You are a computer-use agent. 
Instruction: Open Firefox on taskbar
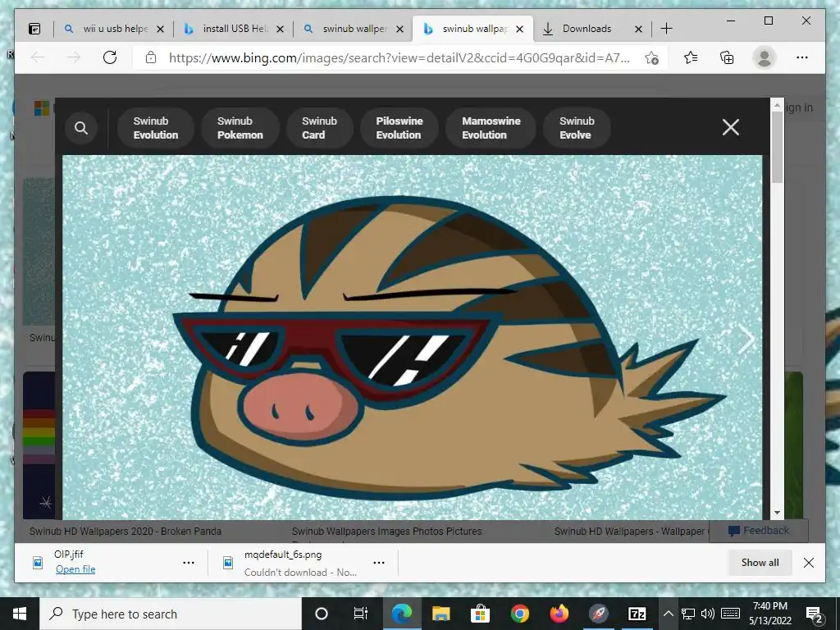pos(559,614)
